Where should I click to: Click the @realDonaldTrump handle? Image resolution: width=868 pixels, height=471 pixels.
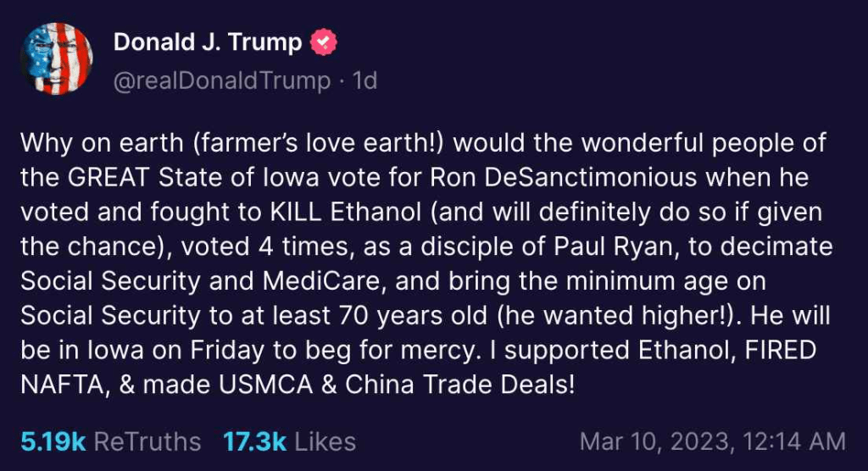(x=222, y=80)
